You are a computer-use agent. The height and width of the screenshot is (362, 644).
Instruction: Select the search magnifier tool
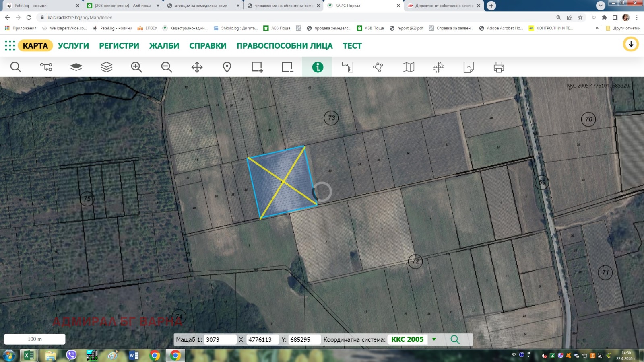[x=16, y=67]
